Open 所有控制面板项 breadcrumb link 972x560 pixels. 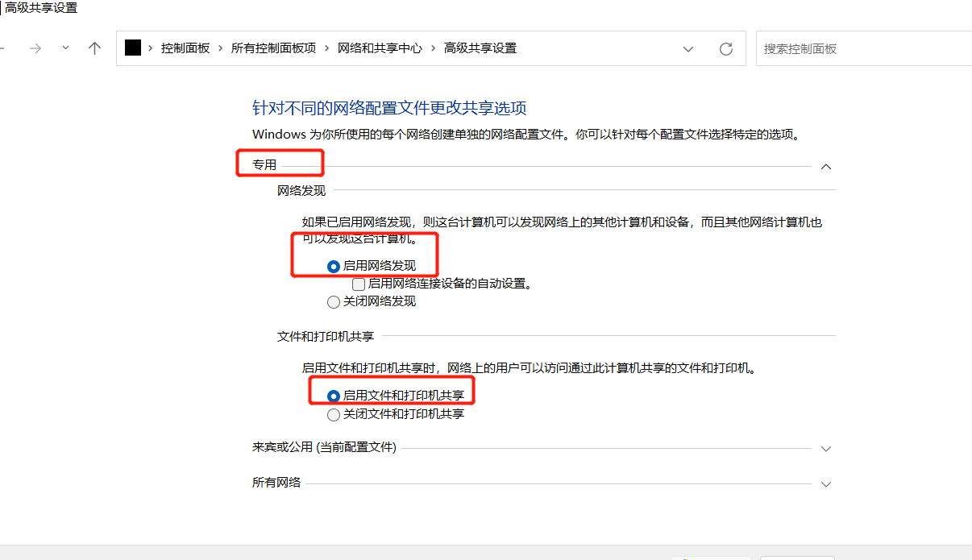point(273,48)
